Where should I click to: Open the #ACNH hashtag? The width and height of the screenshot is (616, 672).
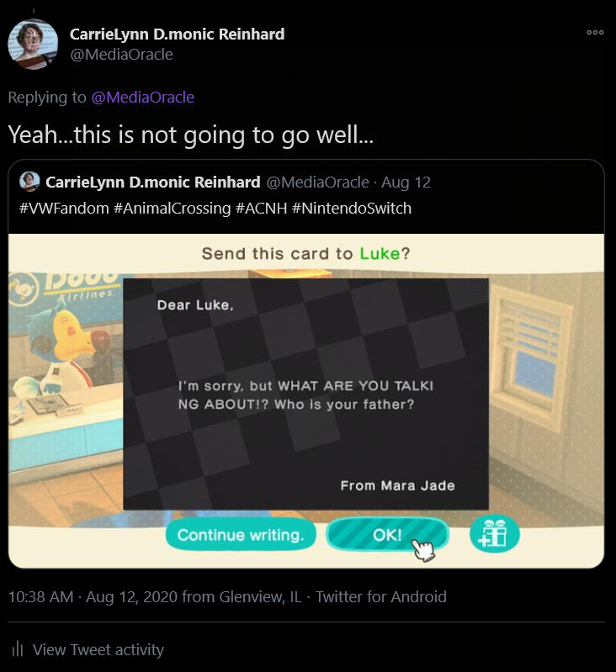pos(262,209)
